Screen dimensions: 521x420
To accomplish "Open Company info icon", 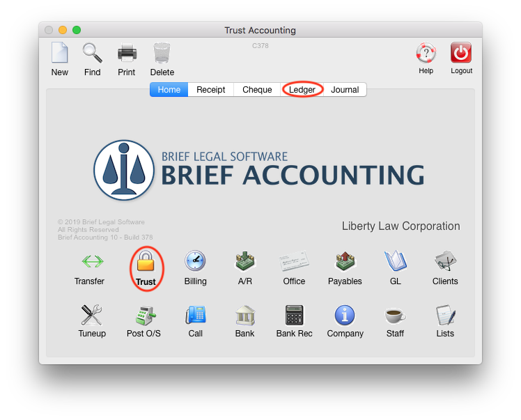I will point(345,315).
